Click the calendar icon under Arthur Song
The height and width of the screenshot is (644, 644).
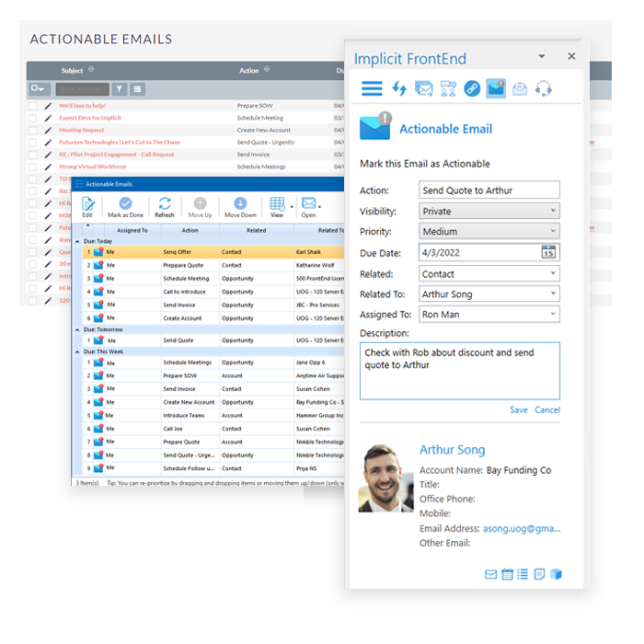508,575
